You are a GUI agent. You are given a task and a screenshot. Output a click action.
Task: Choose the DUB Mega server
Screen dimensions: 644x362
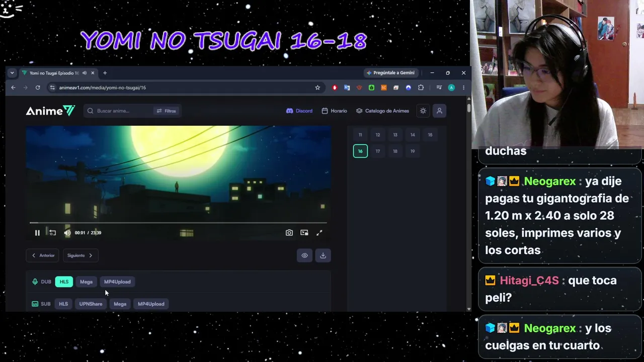click(86, 282)
